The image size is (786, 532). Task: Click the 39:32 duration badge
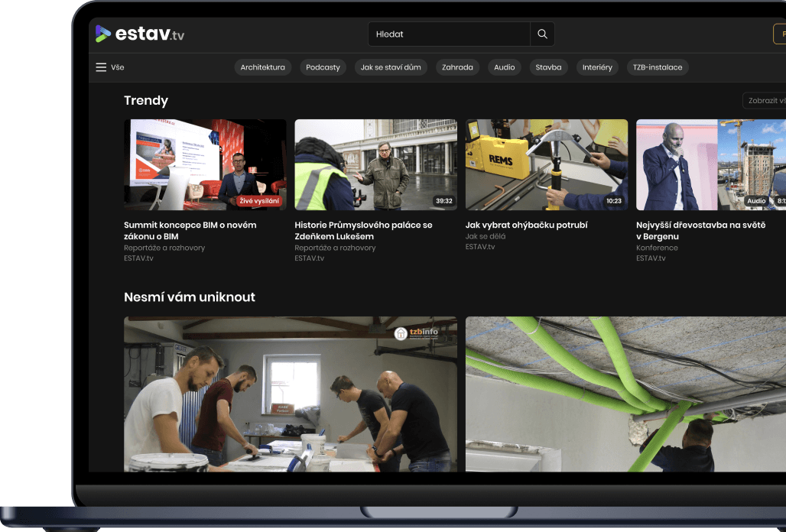pyautogui.click(x=446, y=203)
